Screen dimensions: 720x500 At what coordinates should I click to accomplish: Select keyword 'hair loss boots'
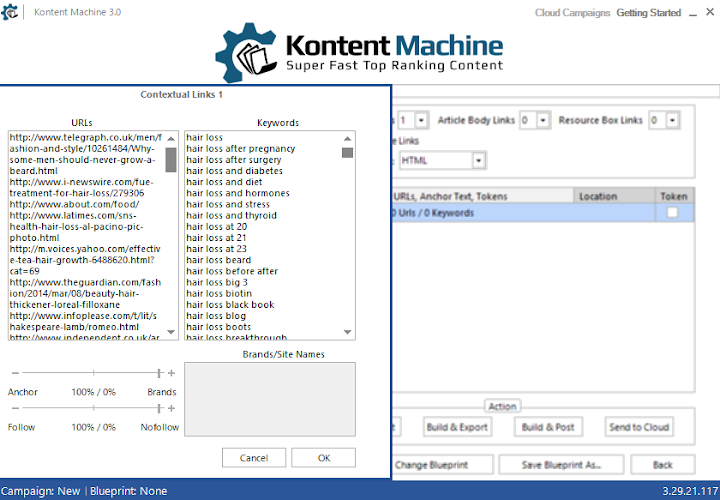point(219,327)
